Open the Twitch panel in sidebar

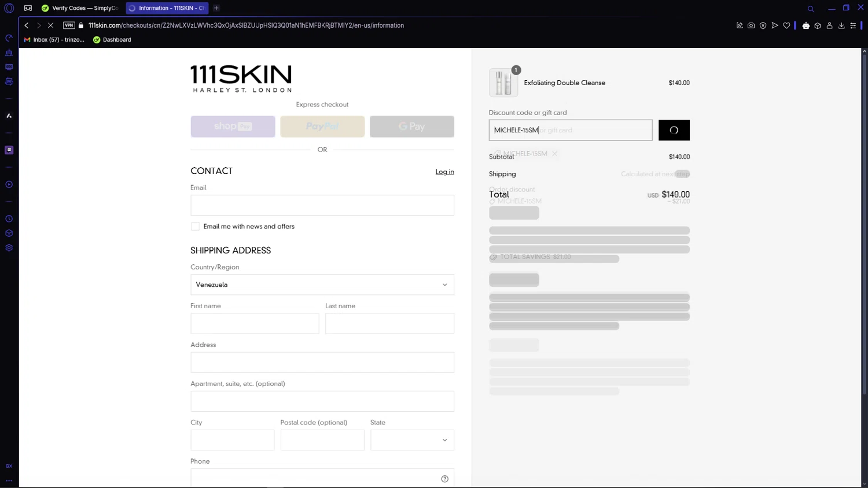(x=9, y=150)
